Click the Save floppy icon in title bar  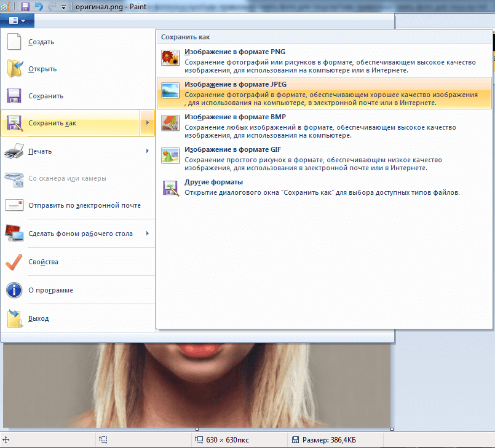point(25,6)
